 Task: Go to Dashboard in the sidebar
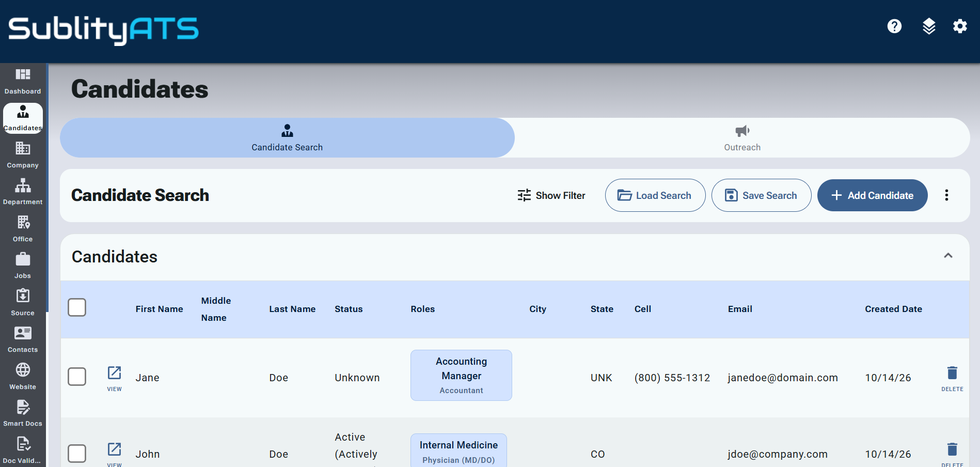23,82
